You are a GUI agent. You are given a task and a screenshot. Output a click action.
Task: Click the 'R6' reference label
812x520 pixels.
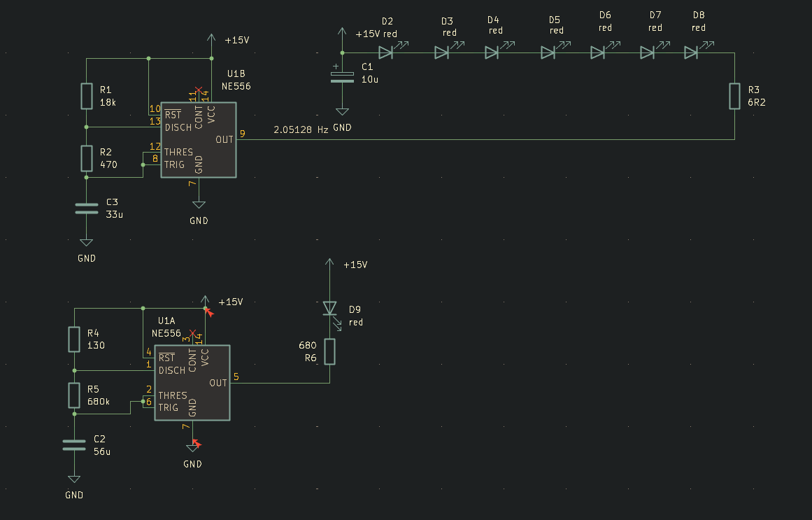pos(311,358)
